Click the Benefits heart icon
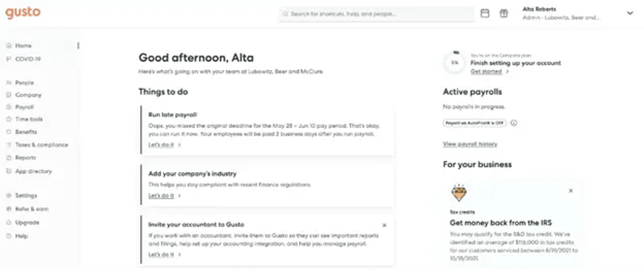The image size is (644, 271). [9, 132]
